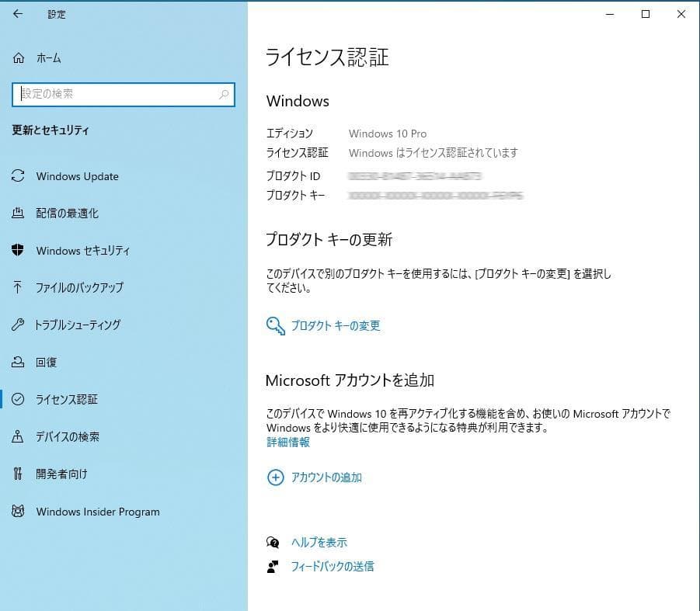The width and height of the screenshot is (700, 611).
Task: Click フィードバックの送信 link
Action: coord(333,567)
